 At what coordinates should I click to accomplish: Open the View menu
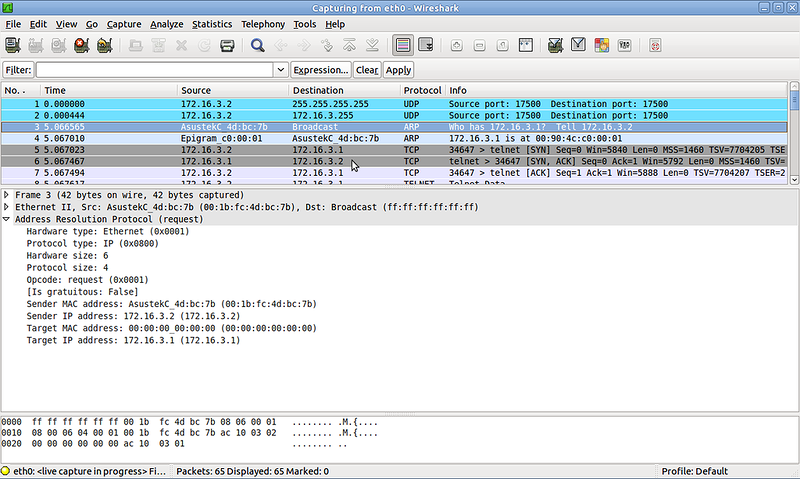tap(66, 24)
